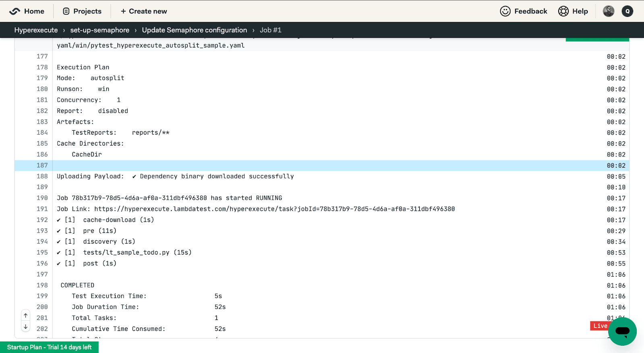This screenshot has width=644, height=353.
Task: Open the Projects menu
Action: (x=82, y=11)
